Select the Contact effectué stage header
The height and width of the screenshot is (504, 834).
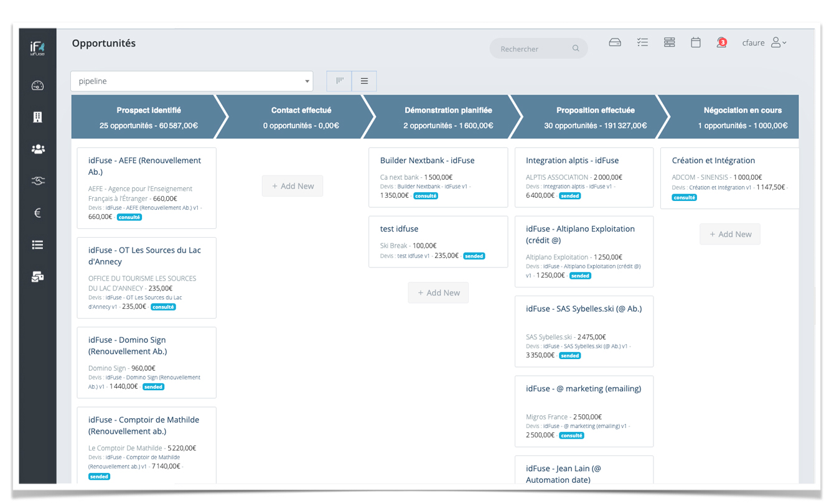(301, 117)
